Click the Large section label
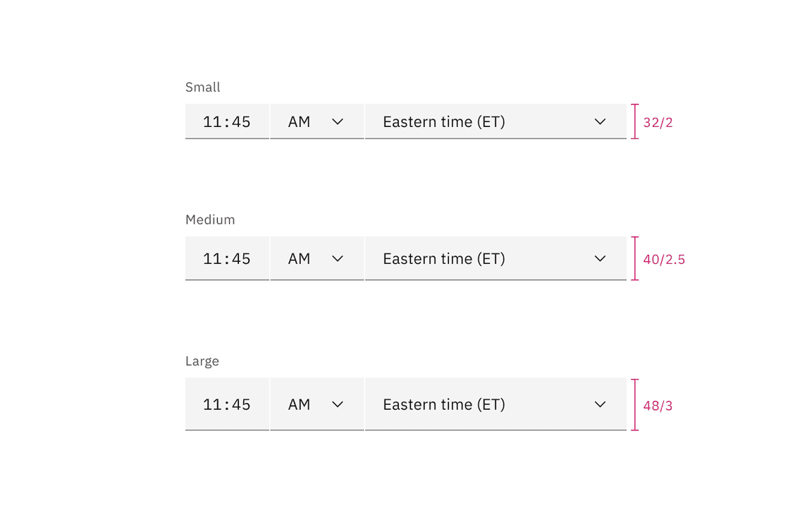812x508 pixels. point(202,361)
